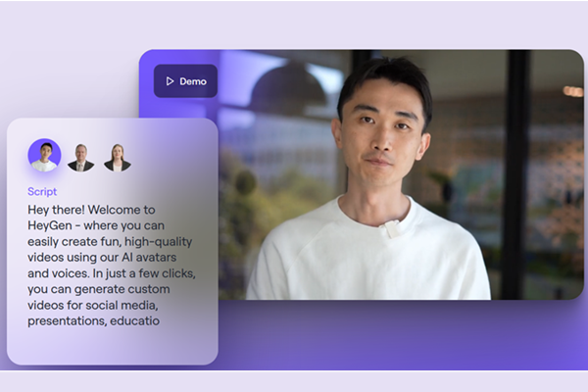
Task: Click the script text starting 'Hey there!'
Action: [112, 266]
